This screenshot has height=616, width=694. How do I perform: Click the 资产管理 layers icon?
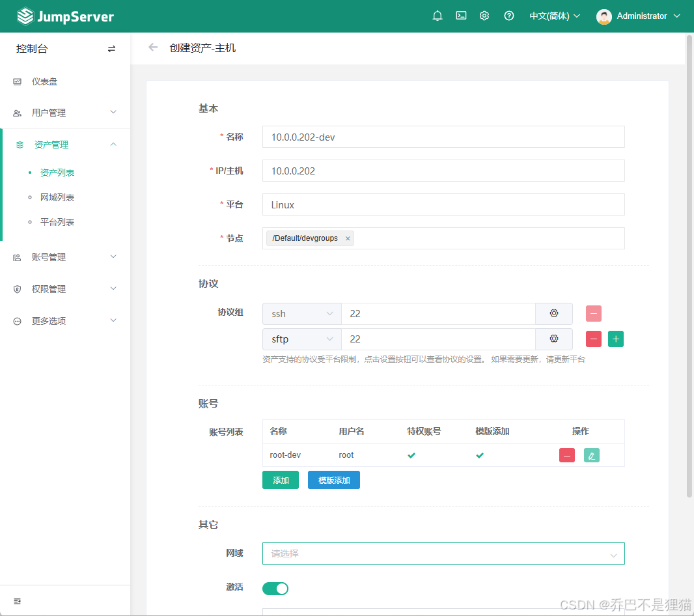pyautogui.click(x=20, y=145)
